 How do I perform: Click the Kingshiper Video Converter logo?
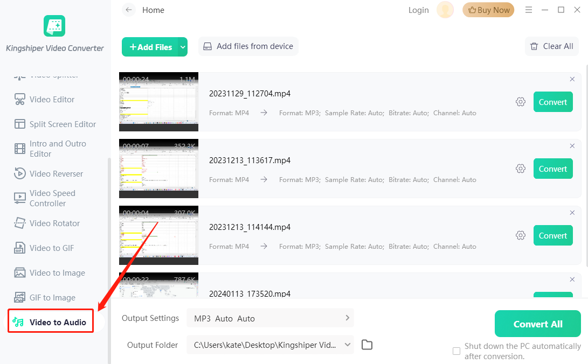[x=54, y=26]
